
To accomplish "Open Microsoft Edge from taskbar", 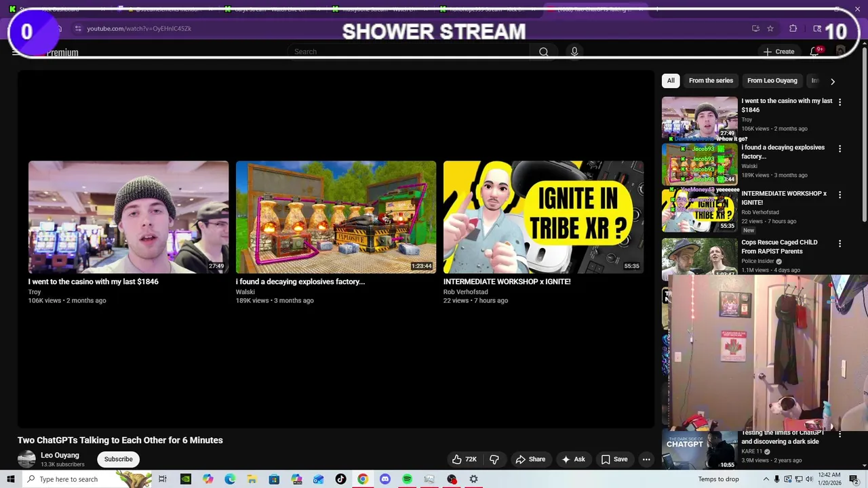I will coord(230,479).
